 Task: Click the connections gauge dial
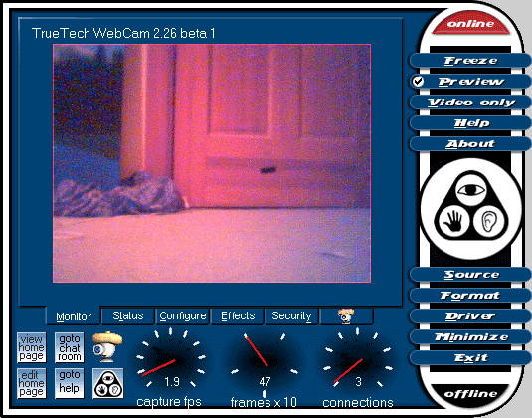tap(358, 360)
